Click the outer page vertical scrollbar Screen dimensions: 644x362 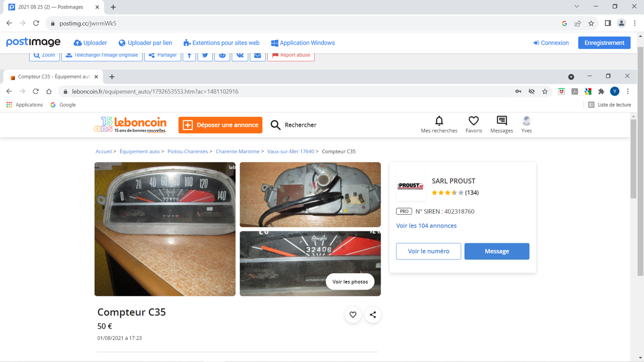coord(640,161)
